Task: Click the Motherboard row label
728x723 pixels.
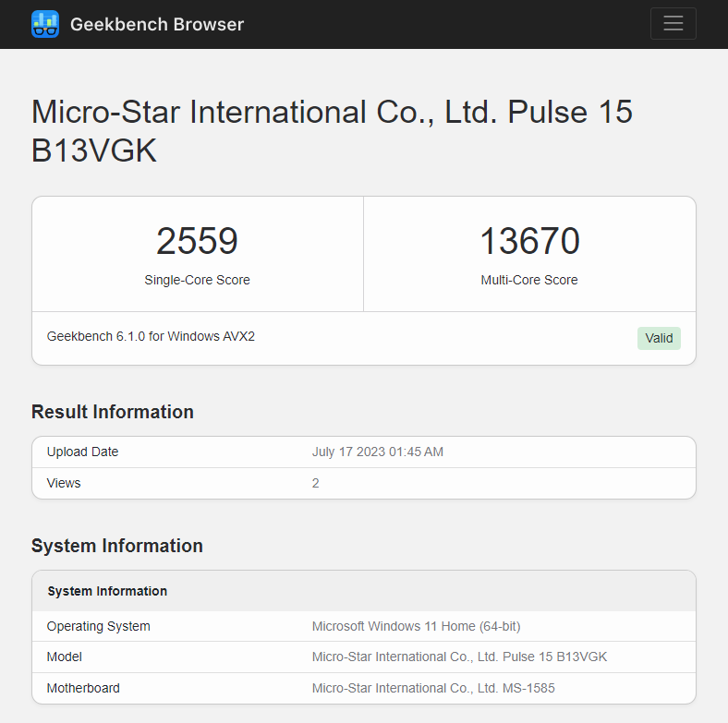Action: pyautogui.click(x=83, y=688)
